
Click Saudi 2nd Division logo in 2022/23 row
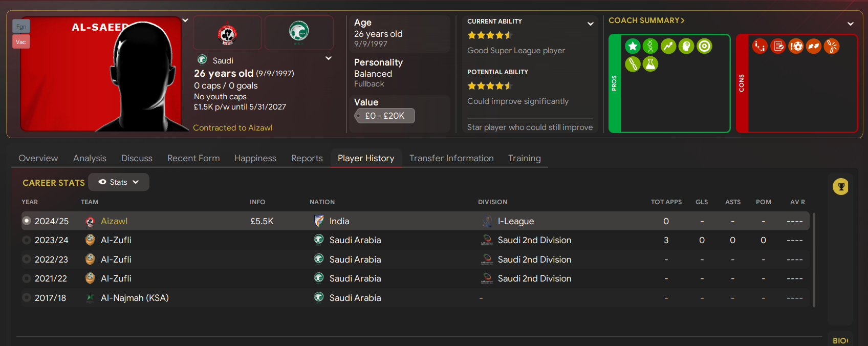pyautogui.click(x=487, y=259)
